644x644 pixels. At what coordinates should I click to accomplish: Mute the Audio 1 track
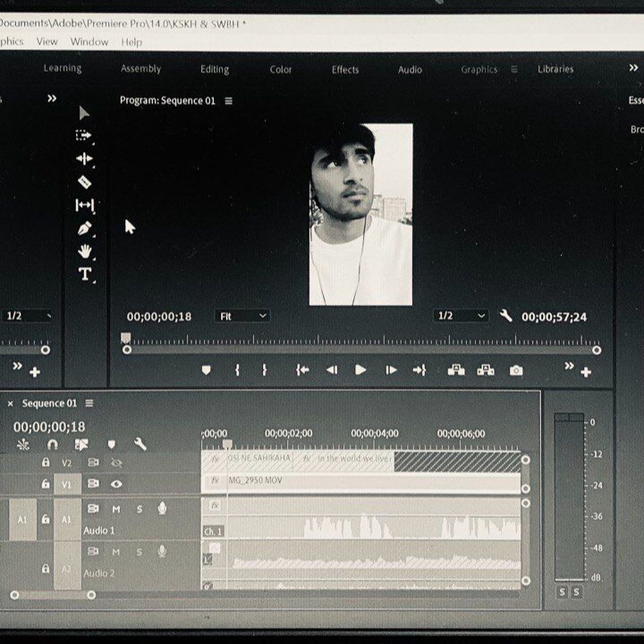(x=116, y=509)
